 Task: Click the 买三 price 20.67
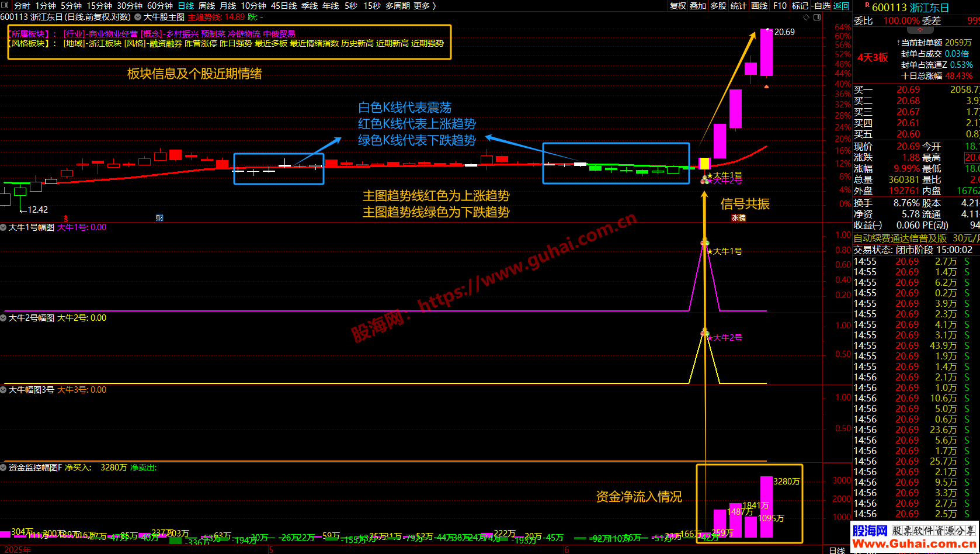908,112
